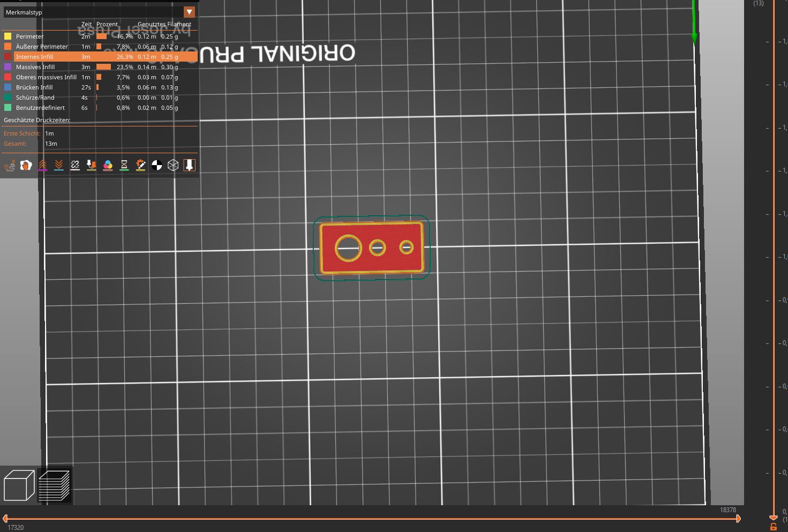Viewport: 788px width, 532px height.
Task: Toggle color changes icon
Action: coord(108,166)
